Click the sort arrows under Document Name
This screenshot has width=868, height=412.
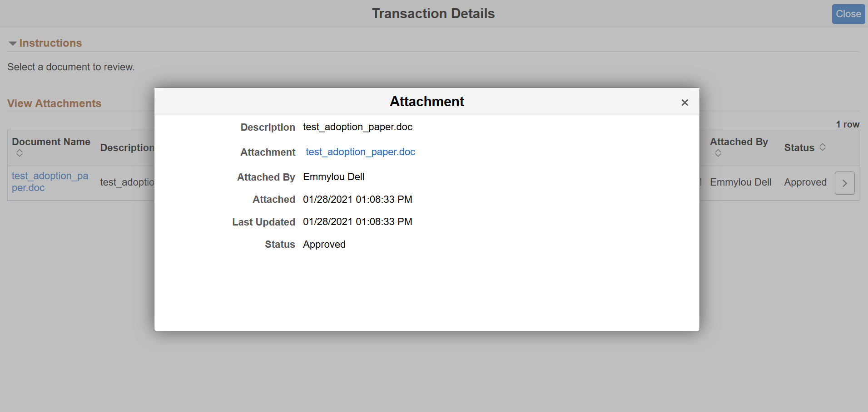point(19,153)
